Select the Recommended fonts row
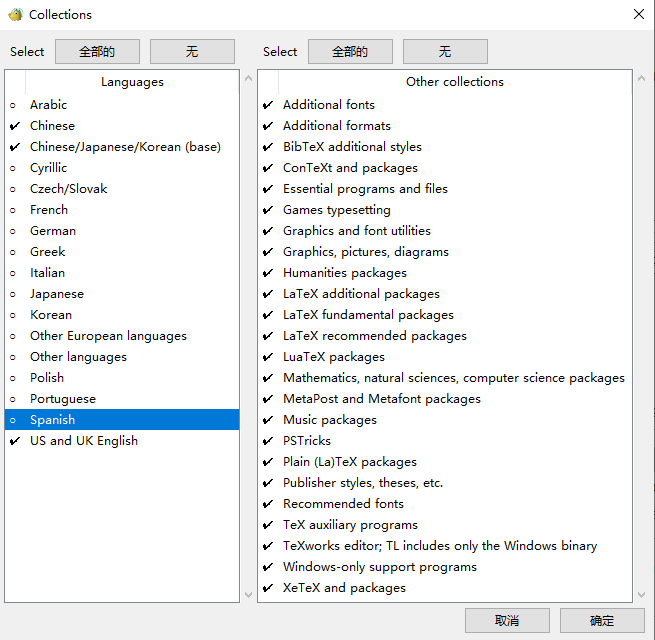This screenshot has width=655, height=640. point(445,504)
